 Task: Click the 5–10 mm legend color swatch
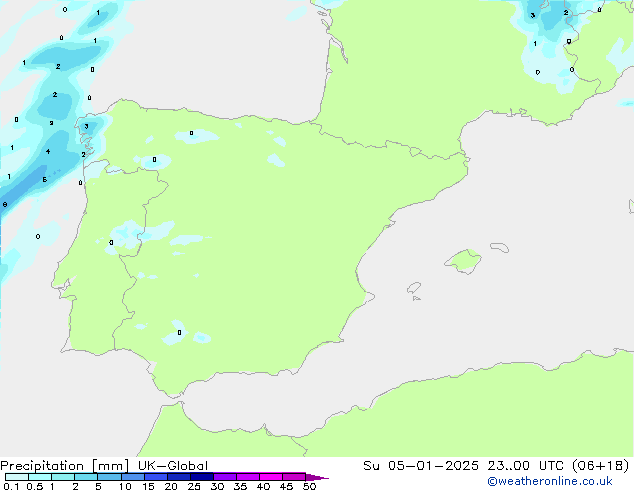tap(109, 477)
